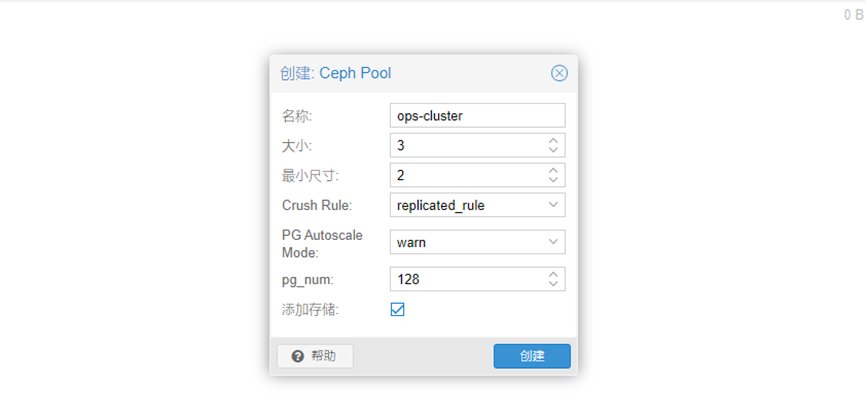
Task: Increase the 大小 value with up arrow
Action: tap(553, 141)
